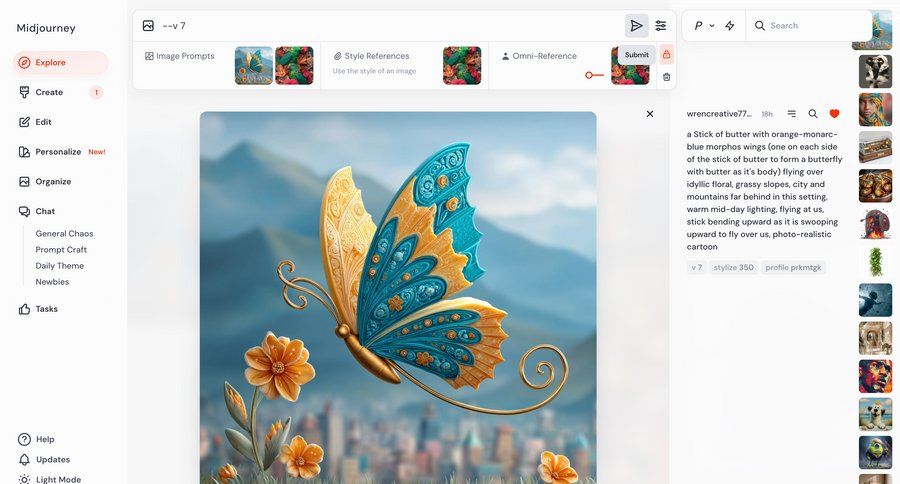Unlike the image with the red heart

tap(834, 114)
